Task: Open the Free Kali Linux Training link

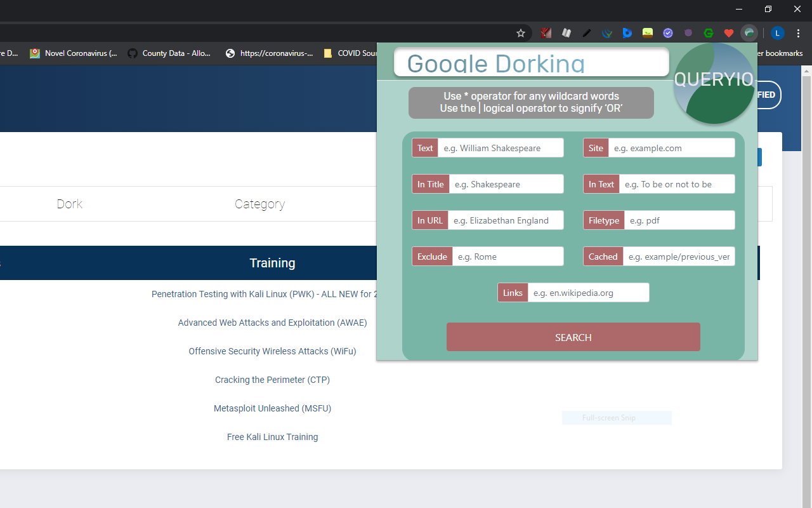Action: coord(272,437)
